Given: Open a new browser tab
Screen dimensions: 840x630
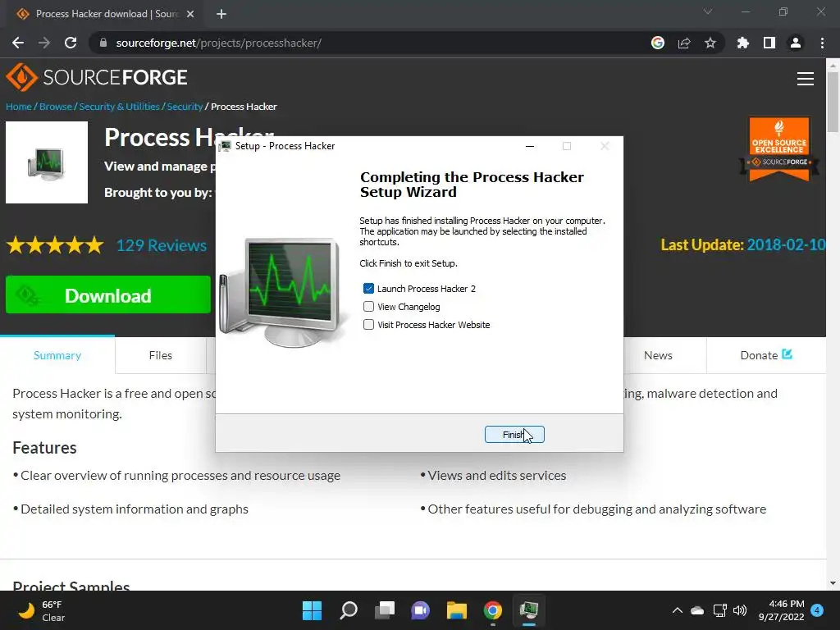Looking at the screenshot, I should [221, 14].
